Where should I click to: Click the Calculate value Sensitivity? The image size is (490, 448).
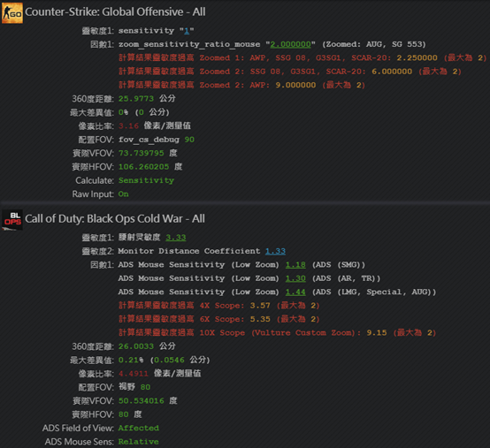tap(146, 181)
